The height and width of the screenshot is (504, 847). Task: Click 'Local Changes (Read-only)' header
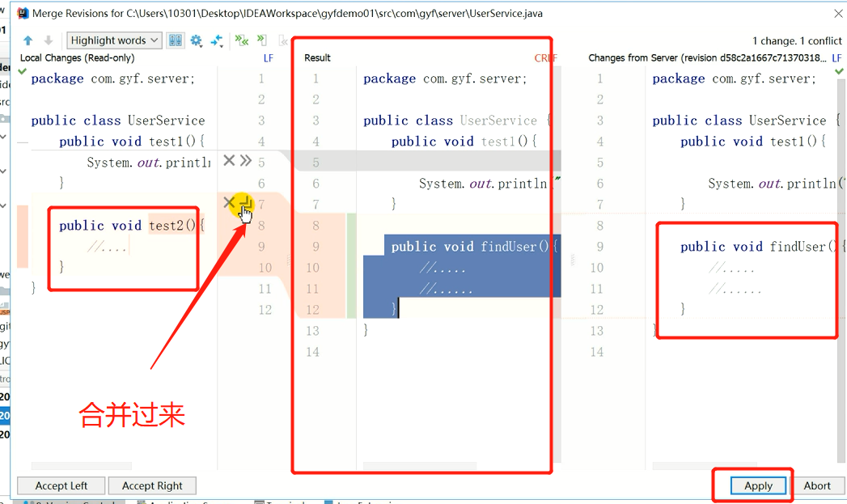[77, 57]
